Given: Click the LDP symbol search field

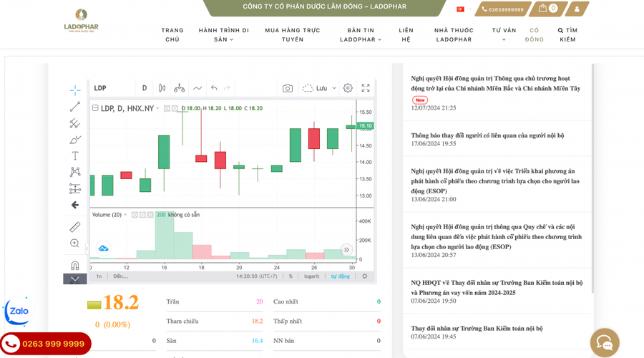Looking at the screenshot, I should pyautogui.click(x=112, y=88).
